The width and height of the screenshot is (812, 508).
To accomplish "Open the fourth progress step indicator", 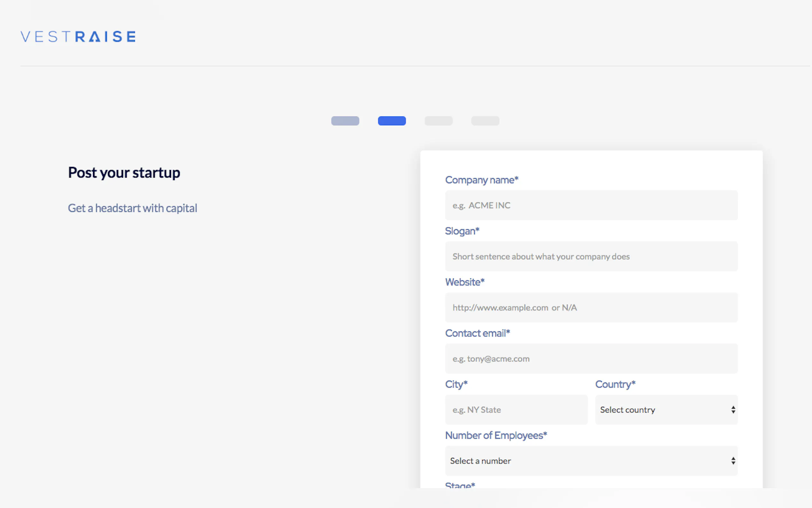I will [x=485, y=121].
